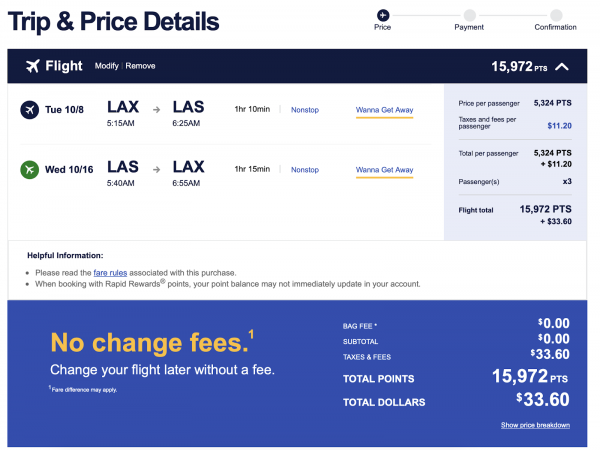600x450 pixels.
Task: Click Modify in the Flight header
Action: tap(106, 66)
